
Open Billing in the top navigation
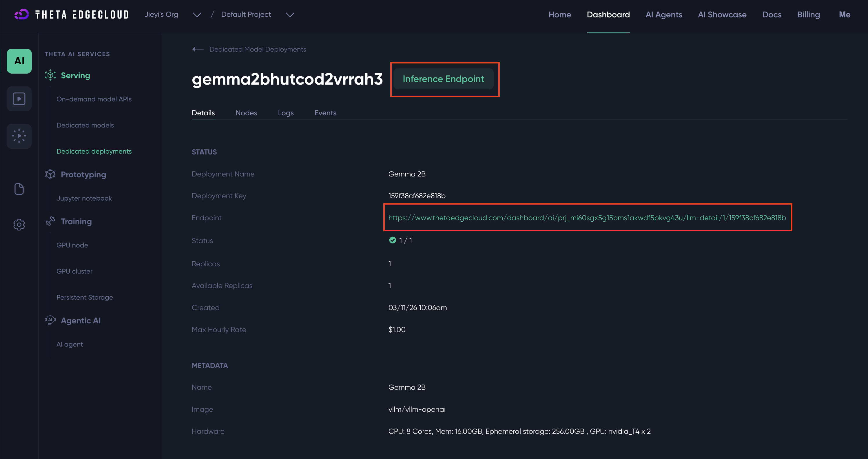(x=808, y=14)
